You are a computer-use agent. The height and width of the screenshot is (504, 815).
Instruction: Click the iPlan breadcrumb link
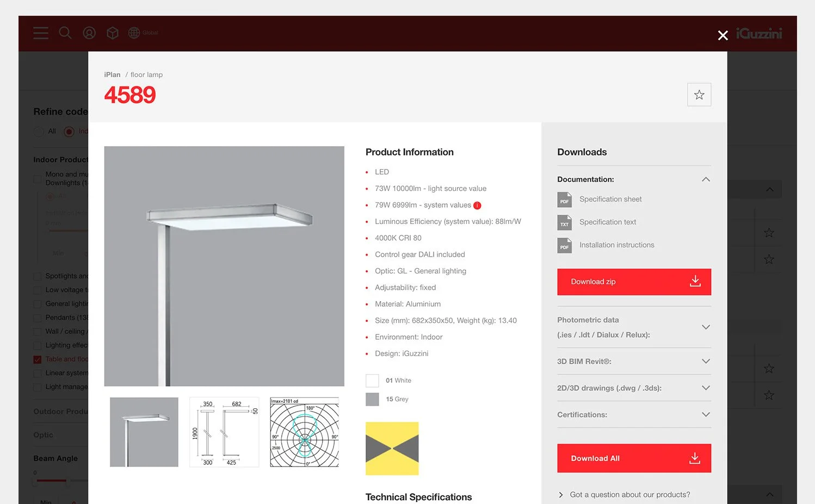[112, 75]
